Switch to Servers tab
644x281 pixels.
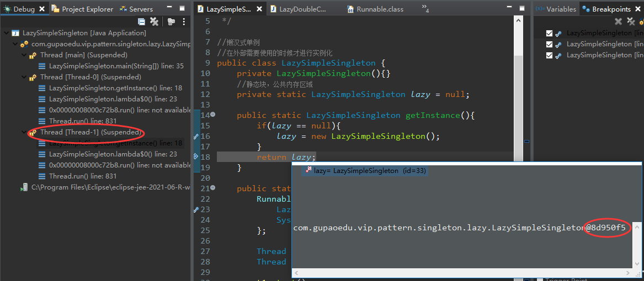[x=137, y=9]
